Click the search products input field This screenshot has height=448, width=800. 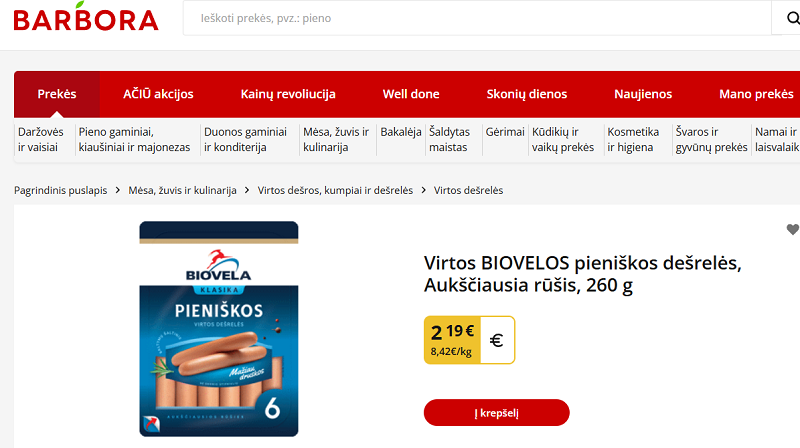pos(477,18)
